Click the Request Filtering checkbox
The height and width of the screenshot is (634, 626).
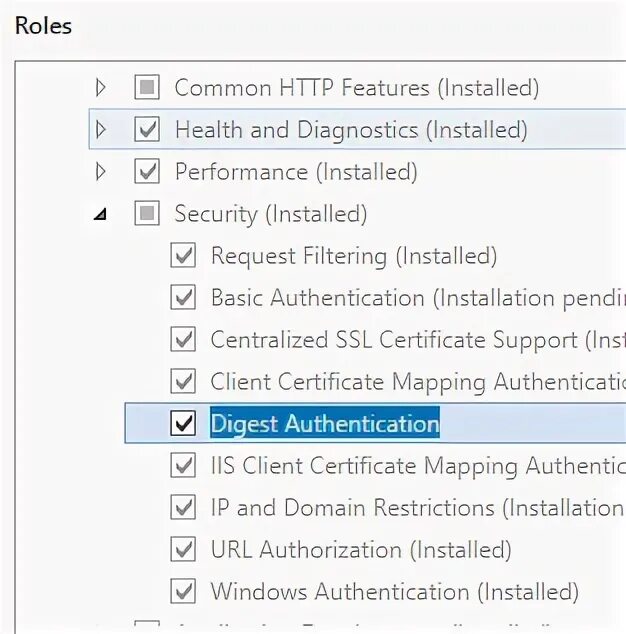coord(183,256)
